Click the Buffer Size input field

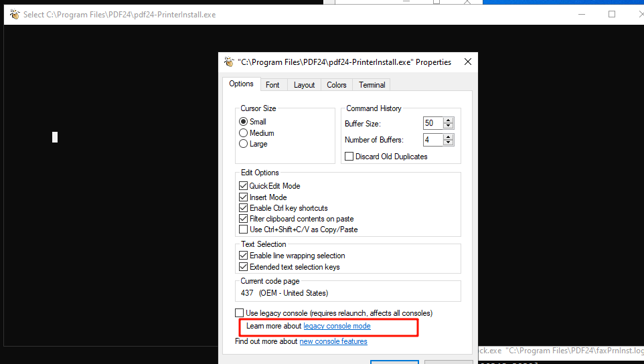432,123
